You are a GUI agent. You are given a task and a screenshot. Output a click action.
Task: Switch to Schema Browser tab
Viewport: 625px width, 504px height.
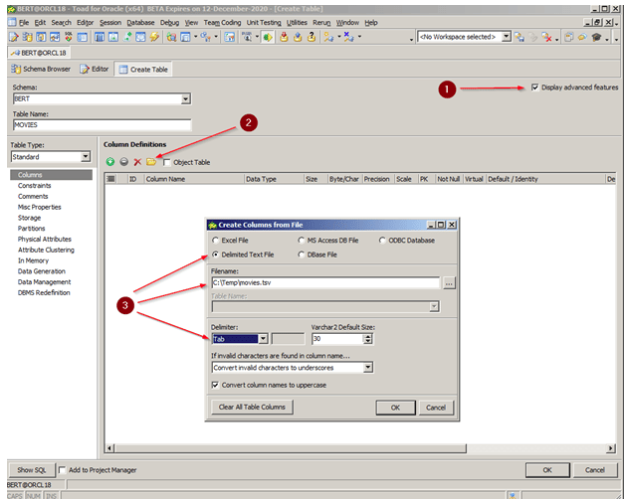(41, 69)
